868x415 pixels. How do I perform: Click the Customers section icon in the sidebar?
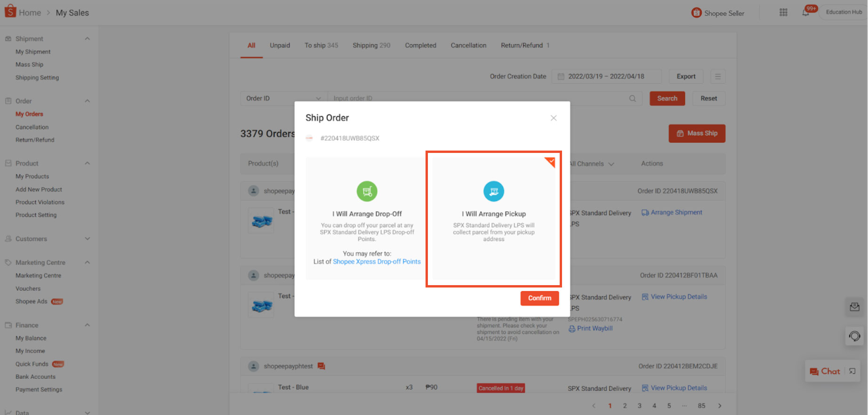(x=8, y=239)
